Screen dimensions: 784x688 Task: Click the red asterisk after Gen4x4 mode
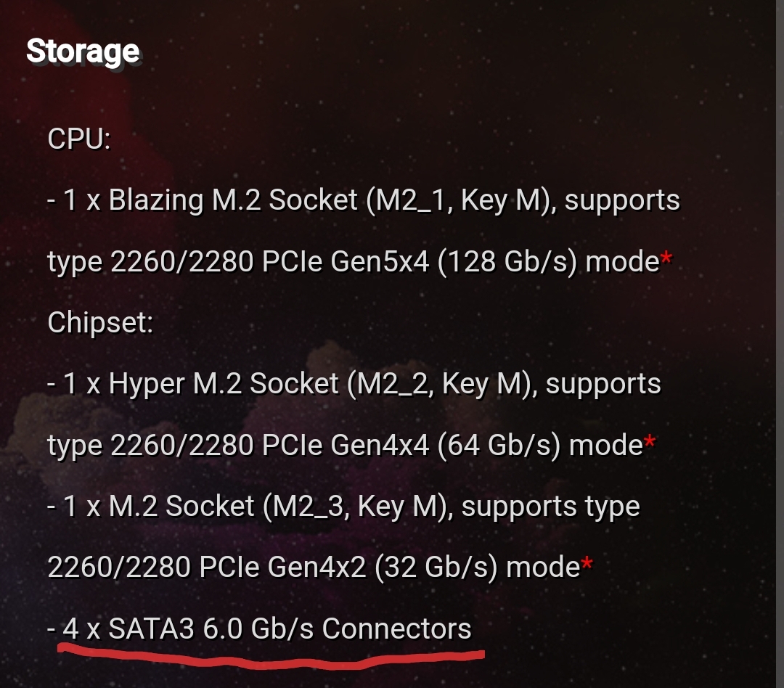click(650, 441)
